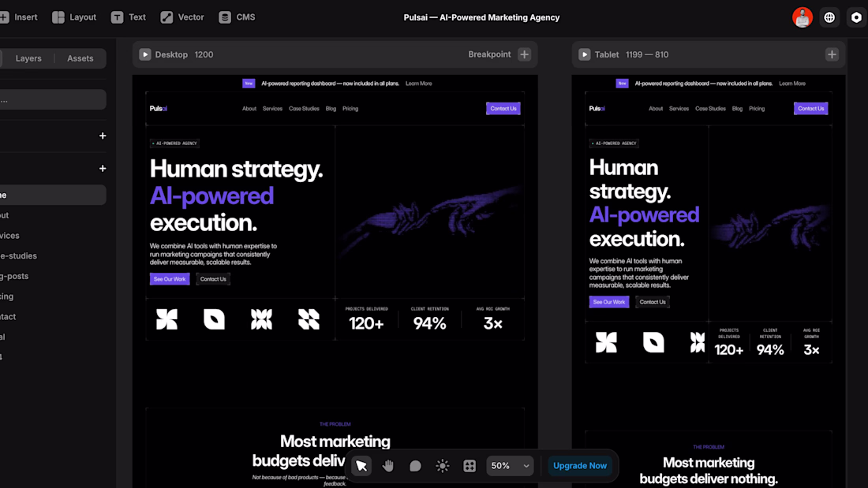This screenshot has height=488, width=868.
Task: Click the sidebar search field
Action: [x=53, y=99]
